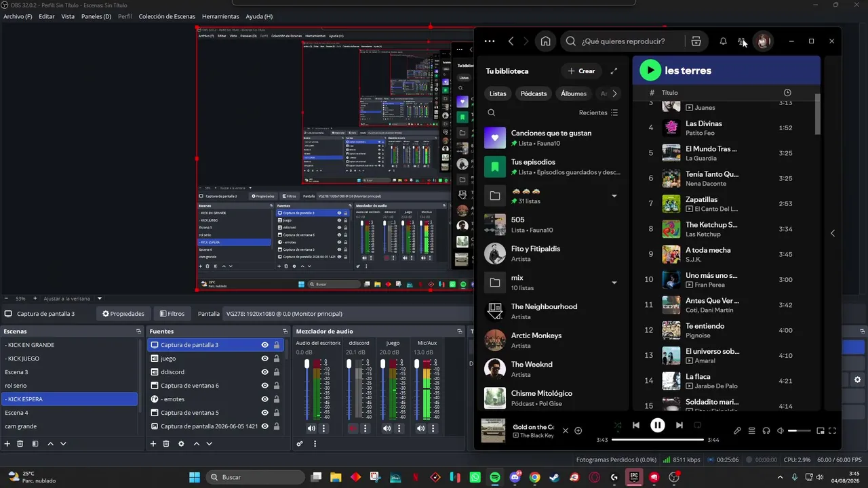Open Canciones que te gustan playlist
The height and width of the screenshot is (488, 868).
(552, 138)
